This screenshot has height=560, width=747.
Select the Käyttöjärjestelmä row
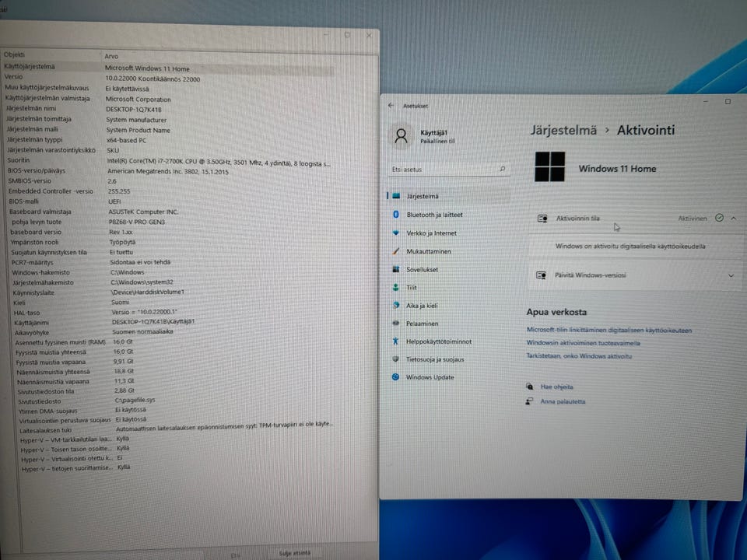point(169,67)
